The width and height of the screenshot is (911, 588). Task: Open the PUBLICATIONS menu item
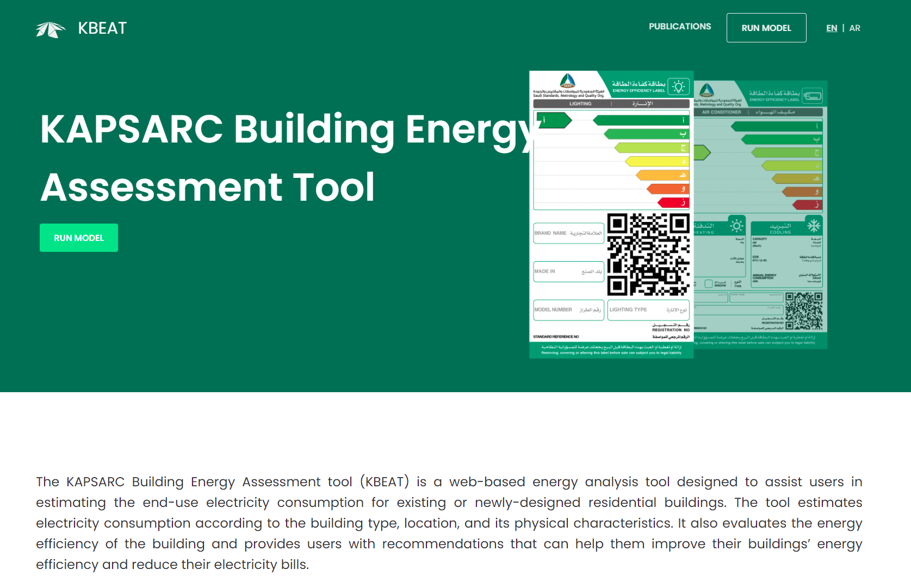coord(680,26)
